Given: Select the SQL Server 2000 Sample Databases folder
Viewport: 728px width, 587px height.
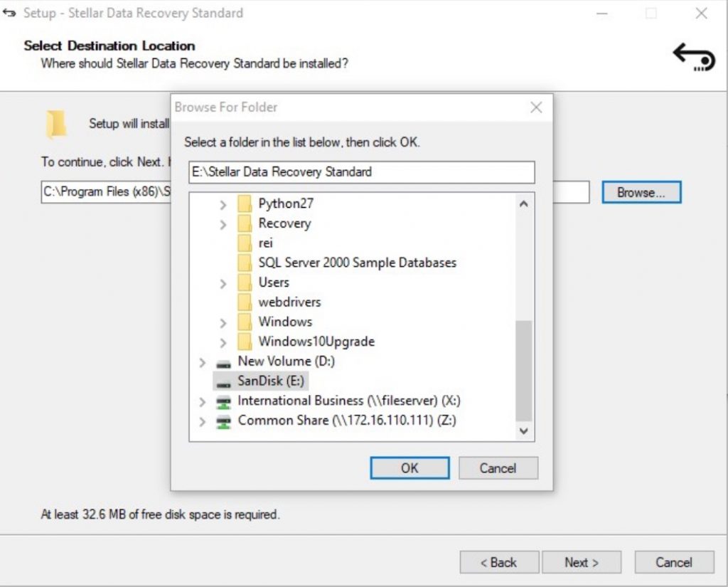Looking at the screenshot, I should 357,263.
